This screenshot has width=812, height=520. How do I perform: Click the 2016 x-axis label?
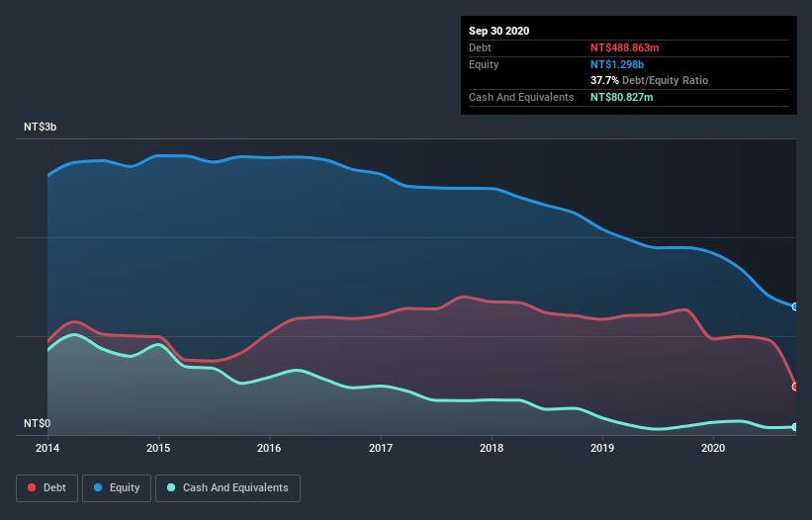click(269, 448)
